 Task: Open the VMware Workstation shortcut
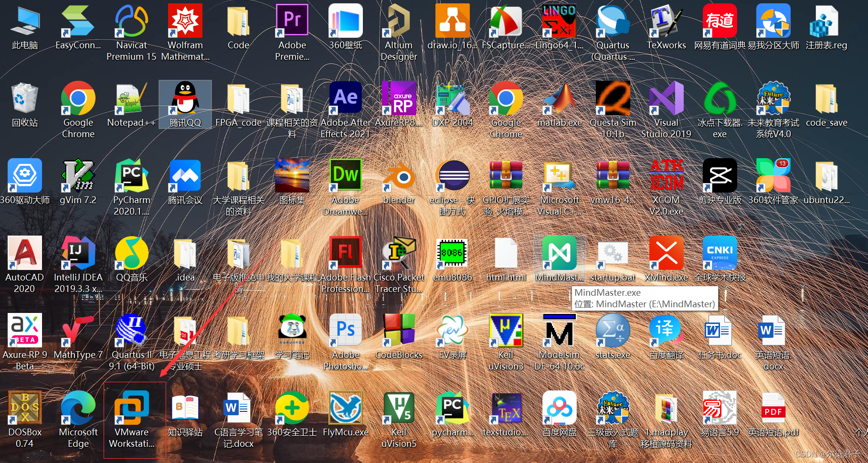[131, 408]
